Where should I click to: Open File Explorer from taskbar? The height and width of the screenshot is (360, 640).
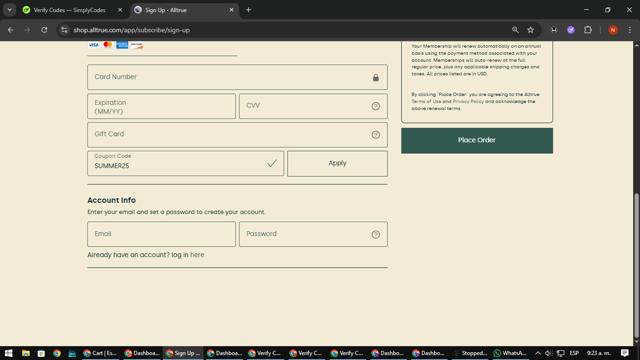(26, 353)
